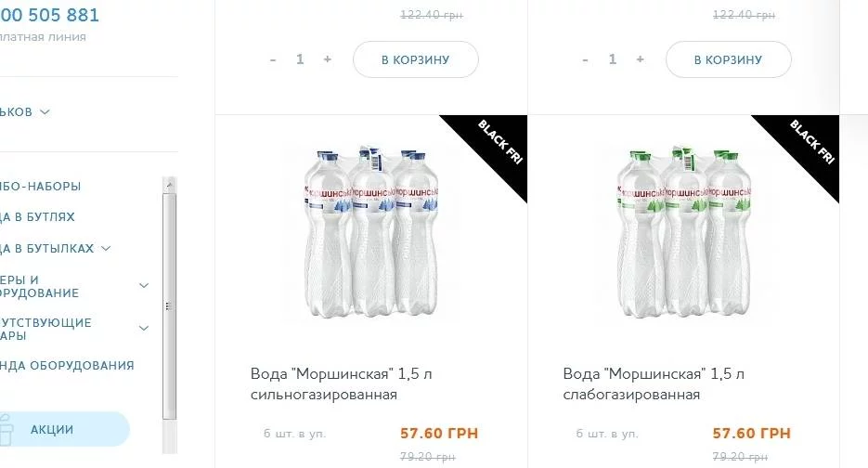This screenshot has height=468, width=868.
Task: Open the city selector dropdown chevron
Action: pos(45,112)
